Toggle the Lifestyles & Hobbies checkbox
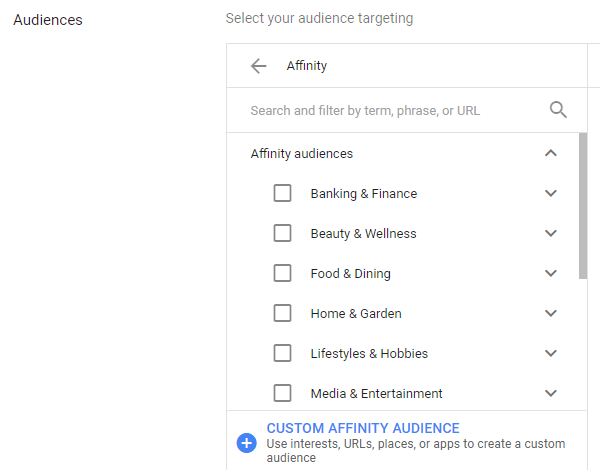Viewport: 600px width, 470px height. tap(282, 353)
